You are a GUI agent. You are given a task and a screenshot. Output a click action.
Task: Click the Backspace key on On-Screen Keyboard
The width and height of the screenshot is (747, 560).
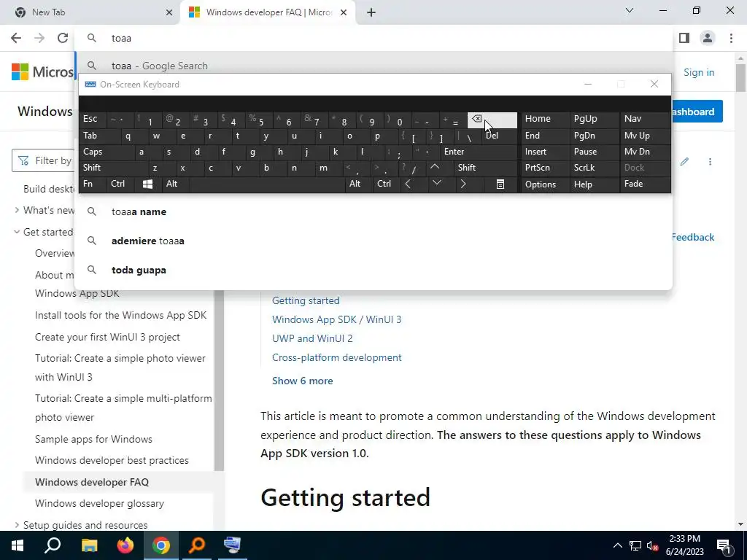tap(492, 120)
